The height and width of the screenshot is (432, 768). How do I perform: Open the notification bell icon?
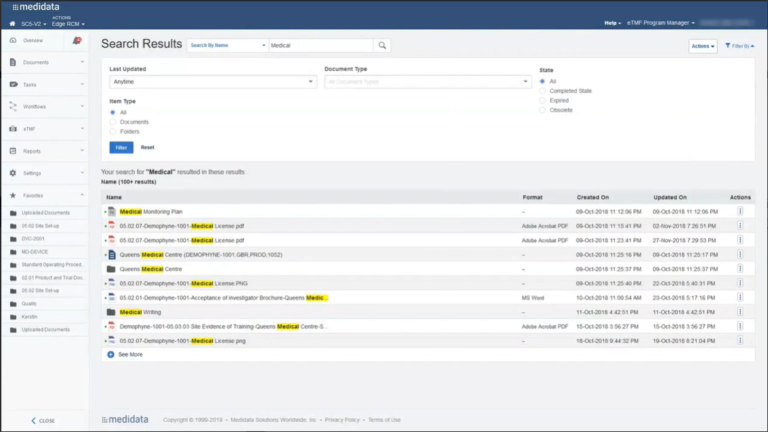coord(77,40)
